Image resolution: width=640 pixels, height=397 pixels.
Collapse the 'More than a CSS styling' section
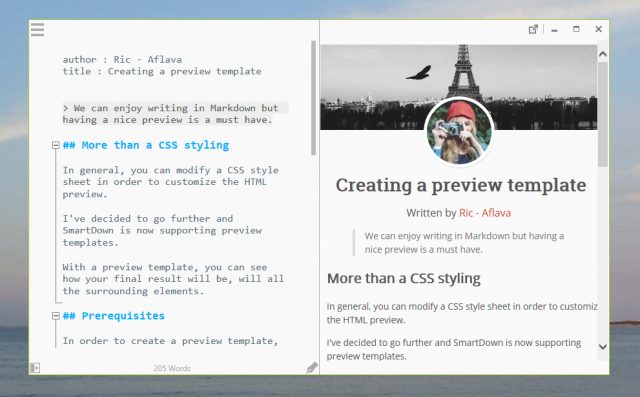tap(56, 145)
